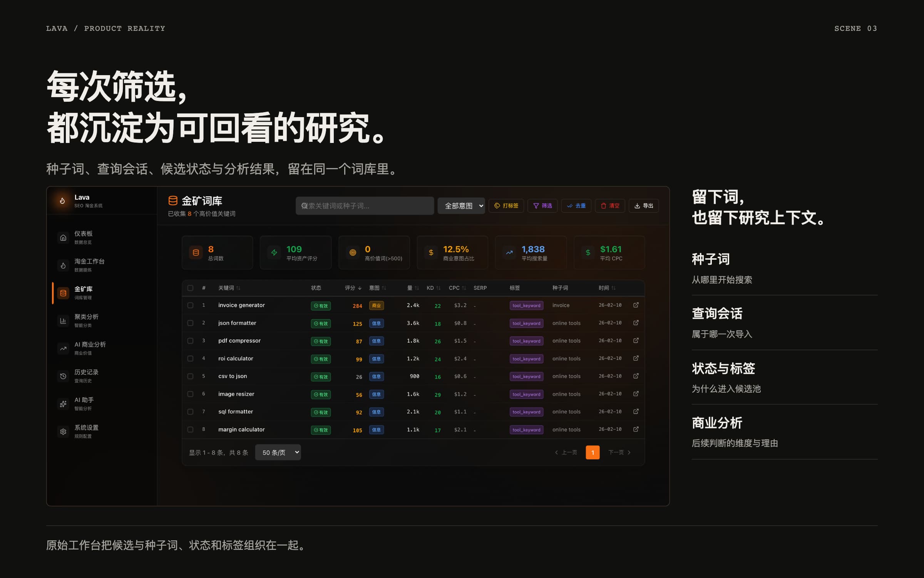Check the invoice generator row checkbox
The height and width of the screenshot is (578, 924).
pos(190,305)
